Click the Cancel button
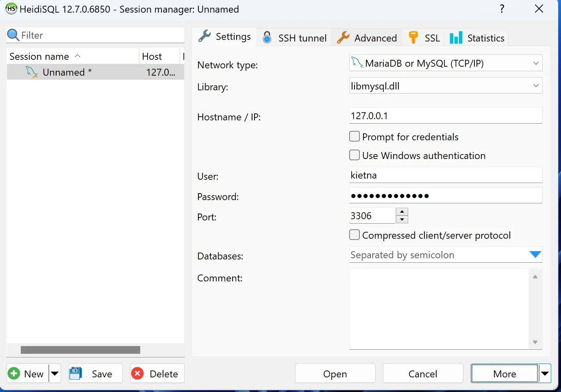 pyautogui.click(x=423, y=373)
